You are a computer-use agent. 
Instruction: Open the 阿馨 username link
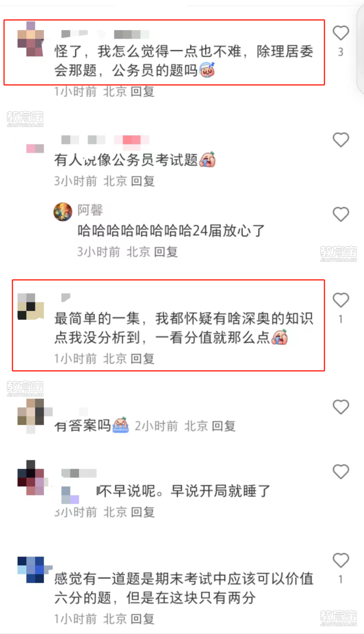pyautogui.click(x=90, y=210)
